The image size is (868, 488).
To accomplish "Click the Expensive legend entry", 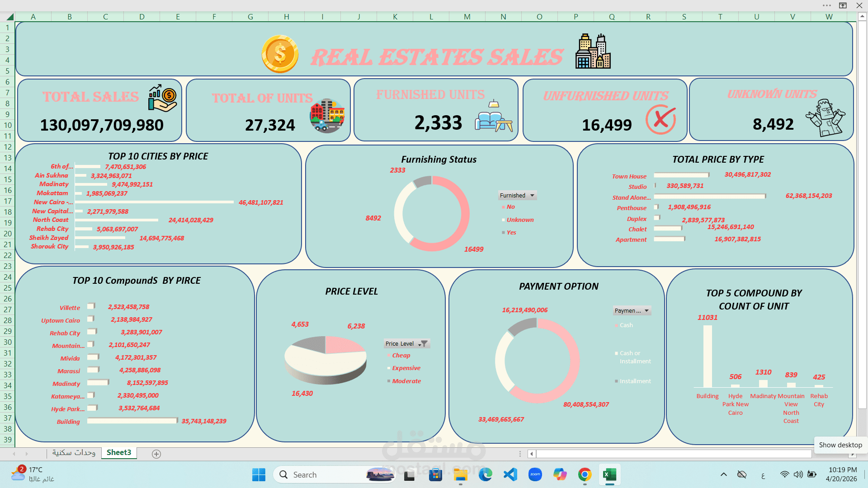I will point(404,368).
